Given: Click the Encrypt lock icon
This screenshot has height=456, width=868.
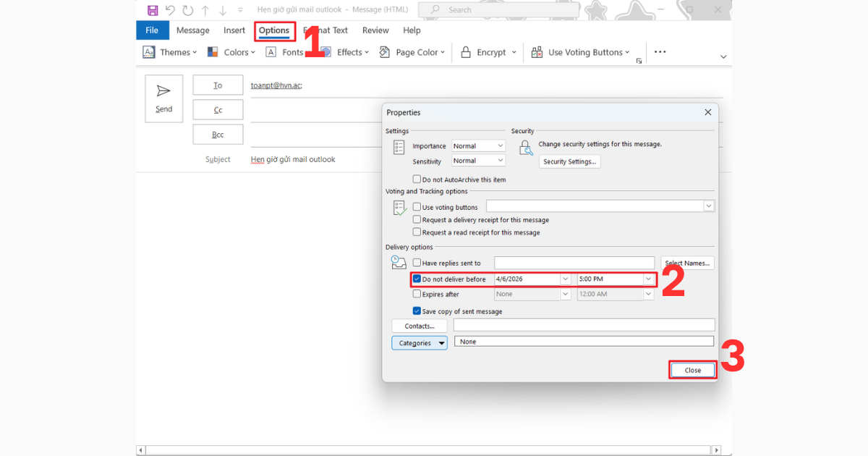Looking at the screenshot, I should (466, 52).
